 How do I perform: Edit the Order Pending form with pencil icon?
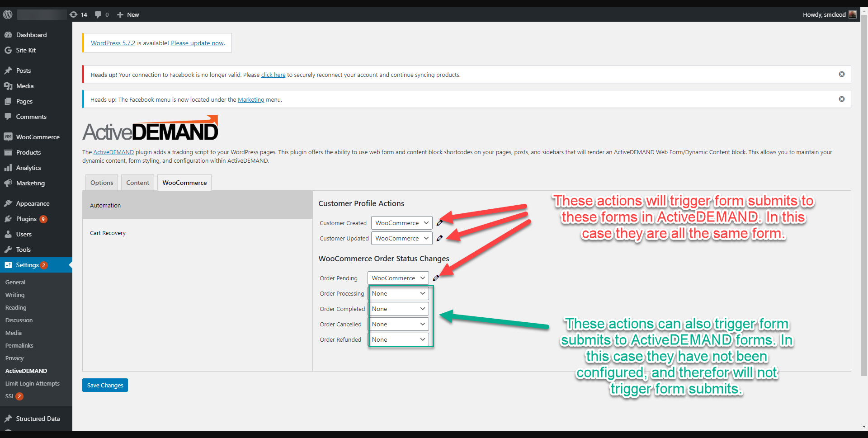(x=436, y=278)
